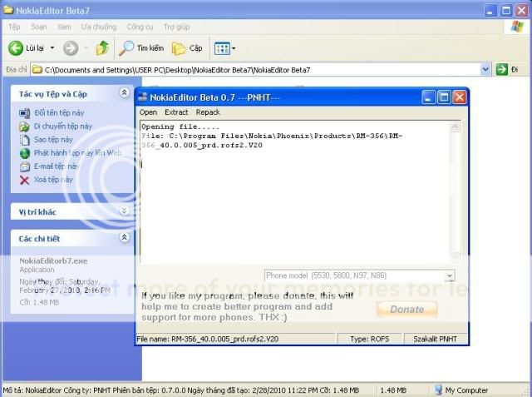Click the Donate button
Viewport: 532px width, 397px height.
point(406,309)
